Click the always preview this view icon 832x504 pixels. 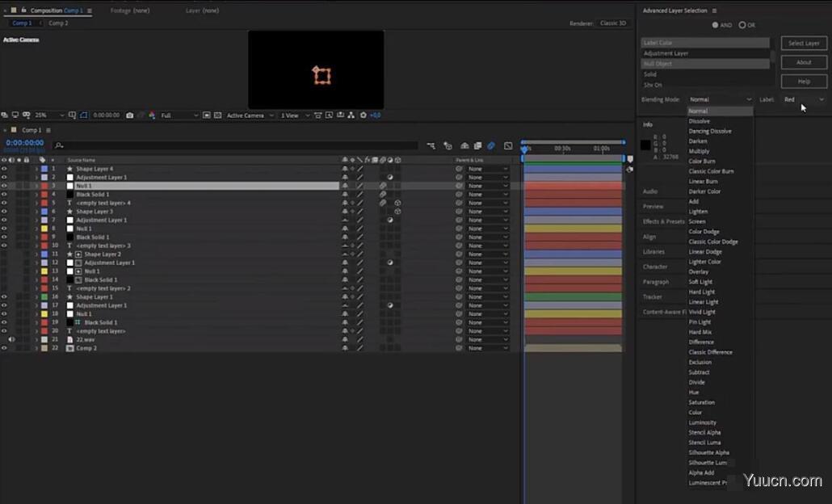point(5,115)
